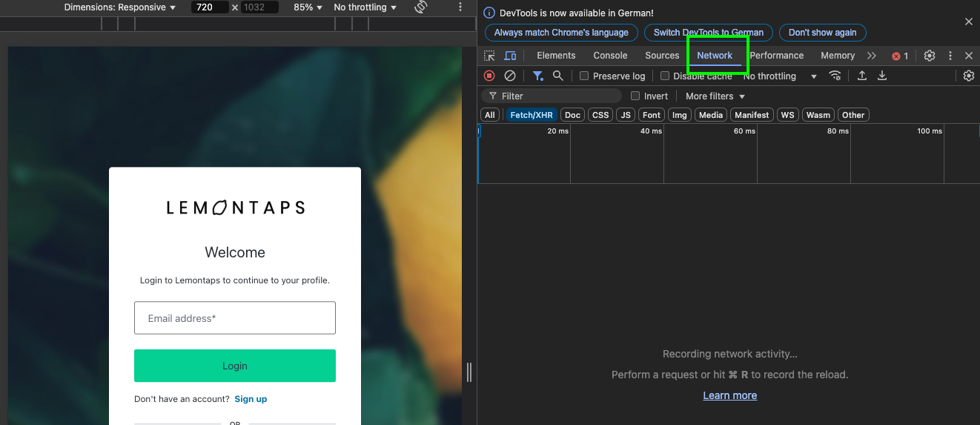The width and height of the screenshot is (980, 425).
Task: Click the error count badge
Action: click(x=900, y=56)
